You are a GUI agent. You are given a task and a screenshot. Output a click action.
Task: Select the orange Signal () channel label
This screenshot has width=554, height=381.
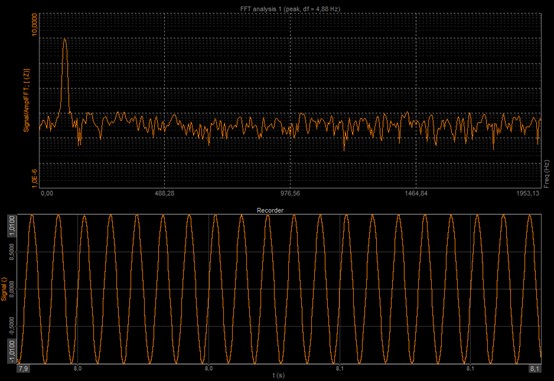(4, 289)
